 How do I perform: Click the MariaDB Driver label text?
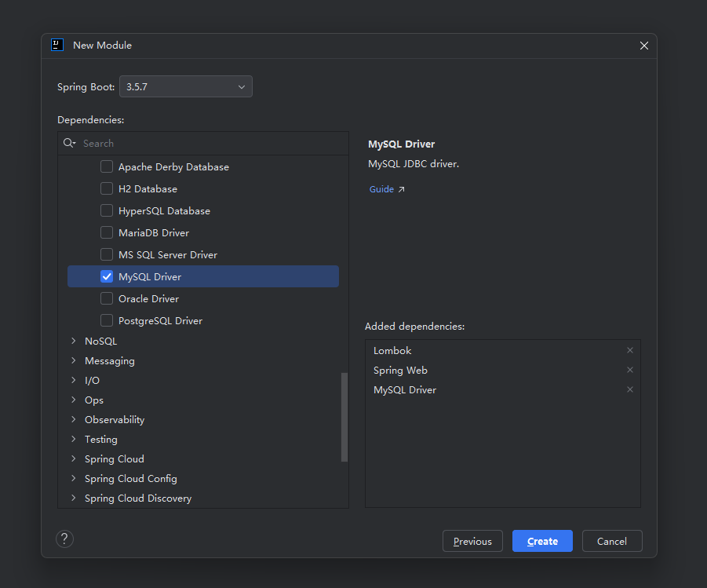pos(154,233)
